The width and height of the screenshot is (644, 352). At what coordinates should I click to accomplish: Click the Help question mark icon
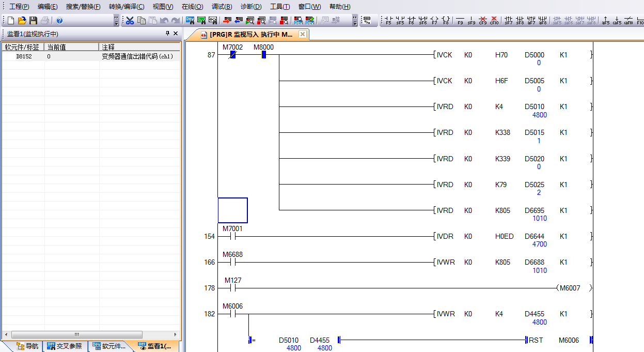[x=59, y=21]
